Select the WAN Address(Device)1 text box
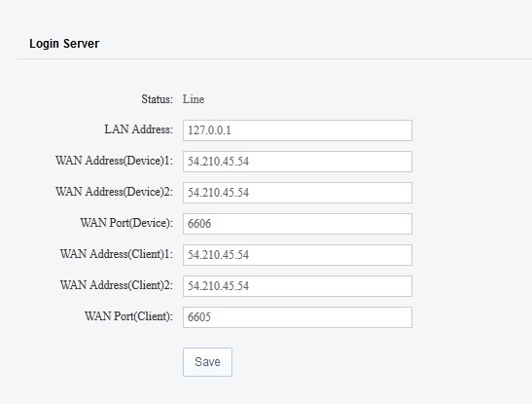The width and height of the screenshot is (532, 404). tap(298, 162)
